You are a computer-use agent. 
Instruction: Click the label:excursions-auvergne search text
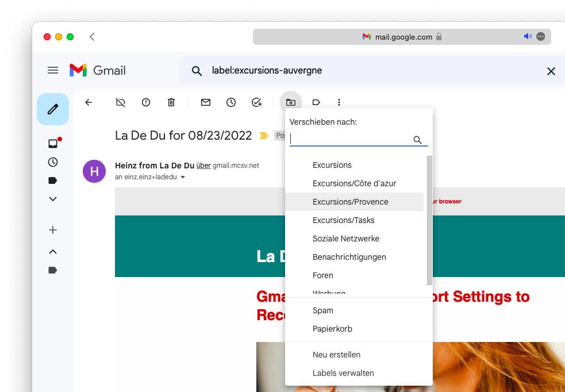coord(267,70)
